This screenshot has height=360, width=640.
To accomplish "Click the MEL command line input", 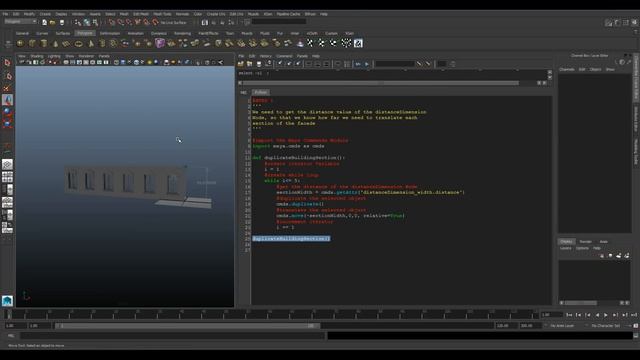I will tap(173, 336).
